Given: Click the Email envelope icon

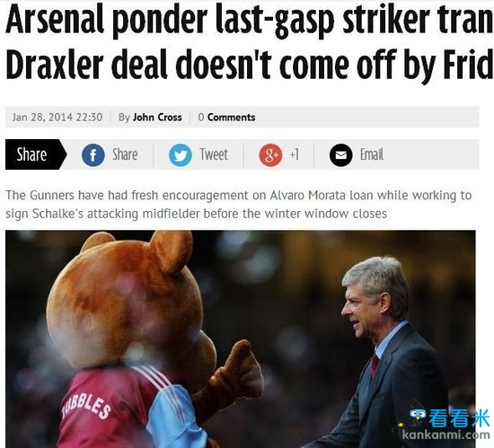Looking at the screenshot, I should (x=341, y=155).
